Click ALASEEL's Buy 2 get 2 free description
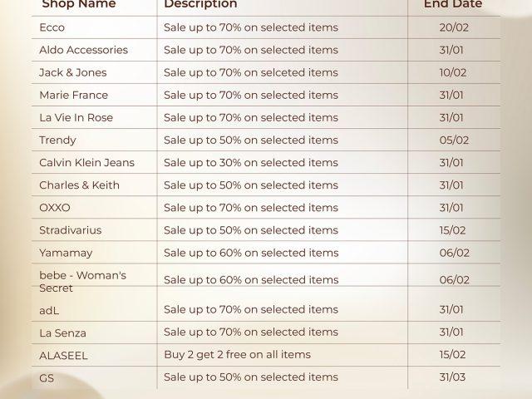 tap(237, 354)
